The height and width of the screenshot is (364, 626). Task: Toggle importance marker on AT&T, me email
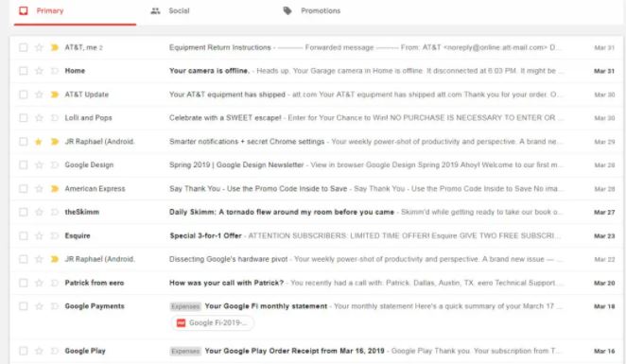click(55, 47)
